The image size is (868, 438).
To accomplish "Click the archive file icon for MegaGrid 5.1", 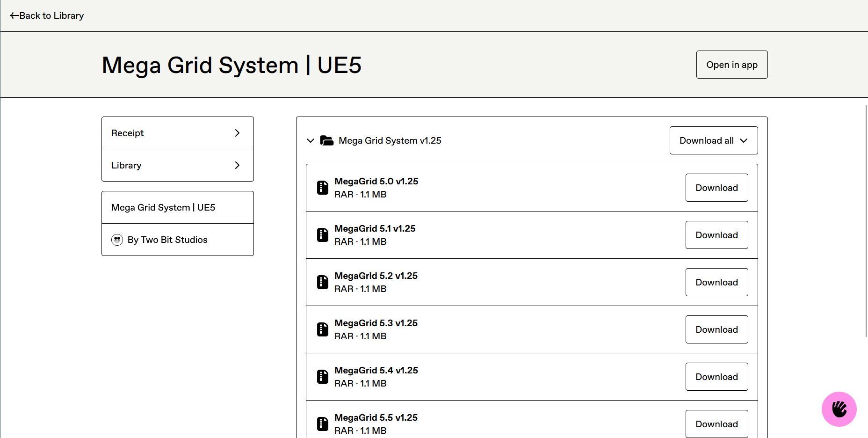I will pos(323,235).
